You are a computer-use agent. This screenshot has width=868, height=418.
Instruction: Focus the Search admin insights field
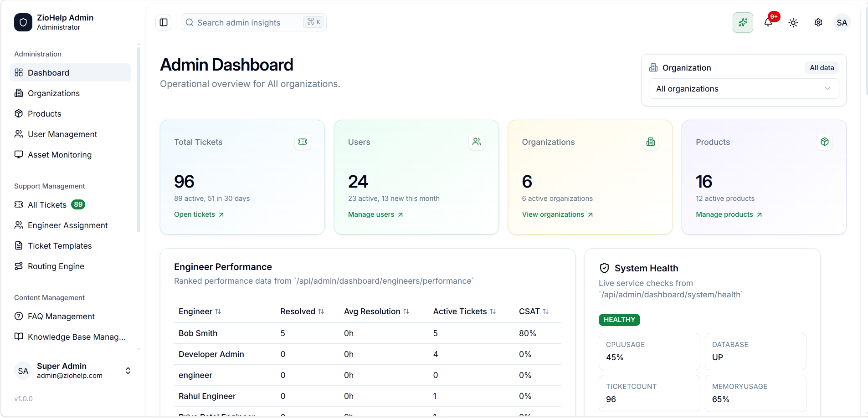[x=253, y=22]
